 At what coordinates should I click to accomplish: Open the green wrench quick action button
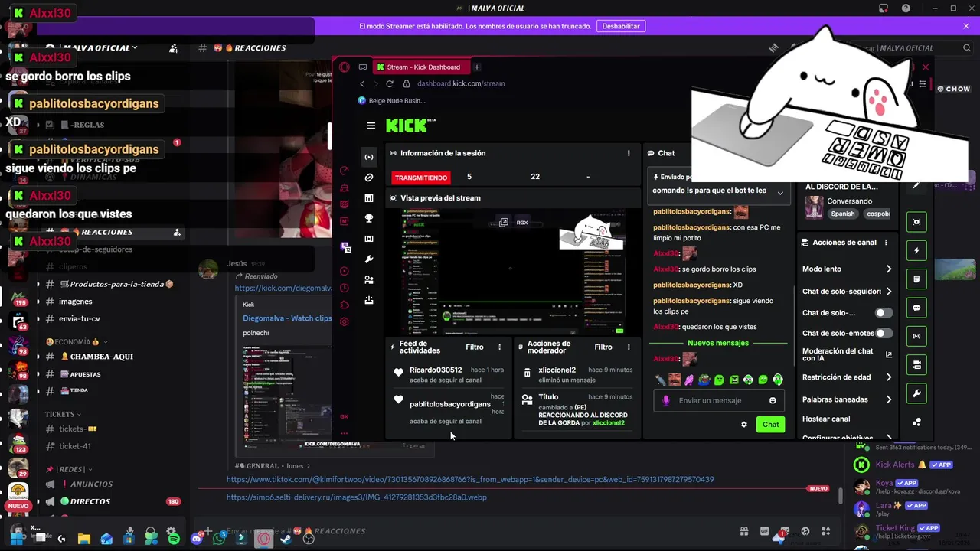(916, 393)
